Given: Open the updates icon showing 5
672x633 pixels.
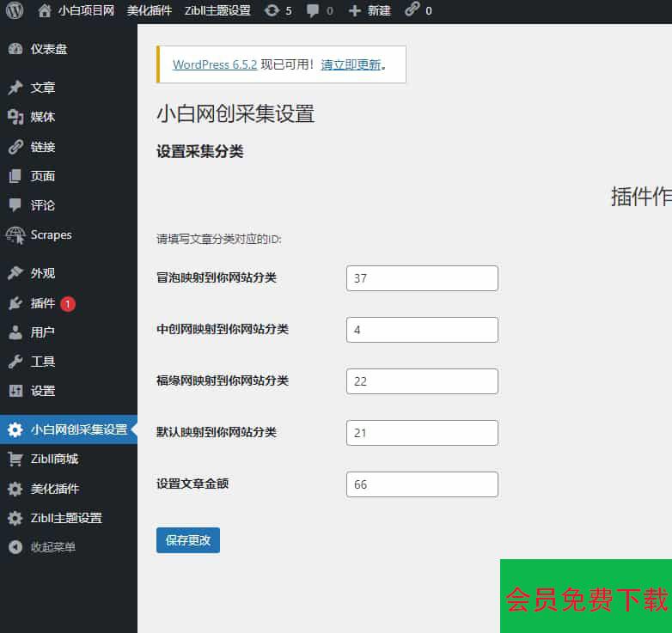Looking at the screenshot, I should [x=272, y=10].
